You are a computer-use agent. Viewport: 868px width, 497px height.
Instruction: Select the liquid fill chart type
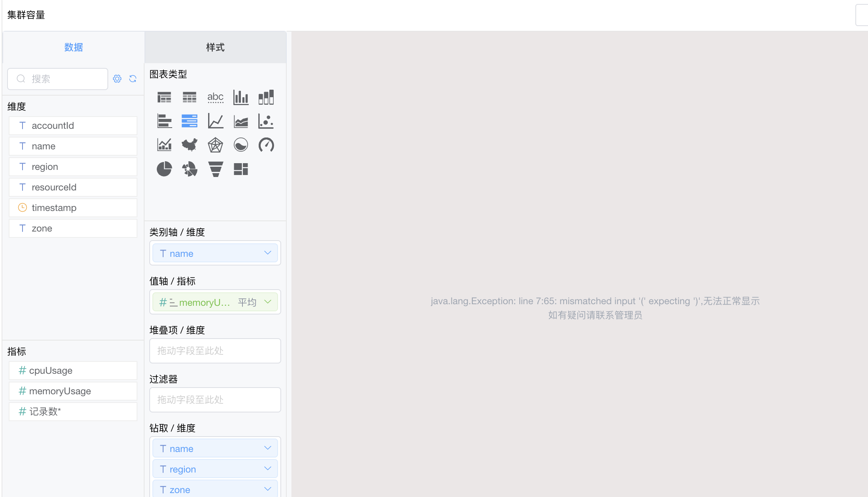(x=241, y=145)
